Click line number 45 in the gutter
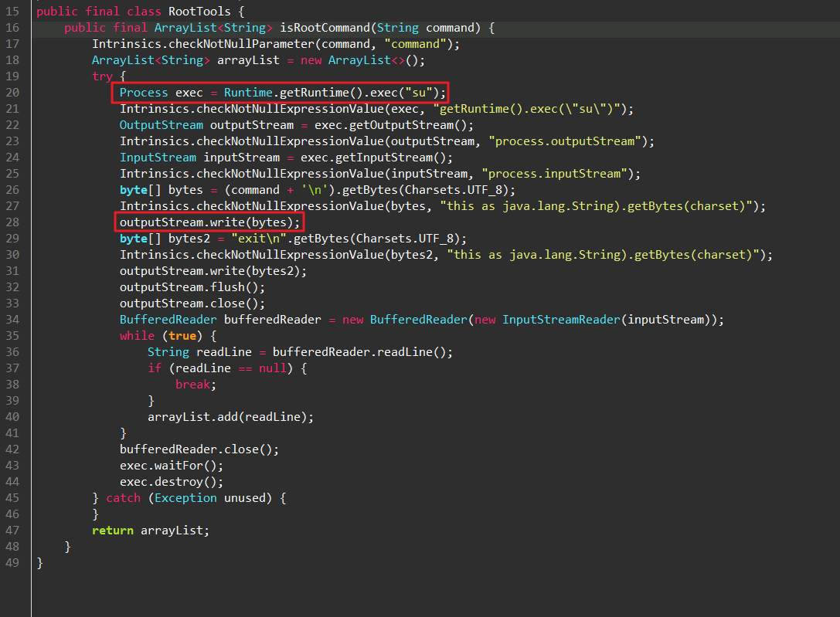 point(12,497)
